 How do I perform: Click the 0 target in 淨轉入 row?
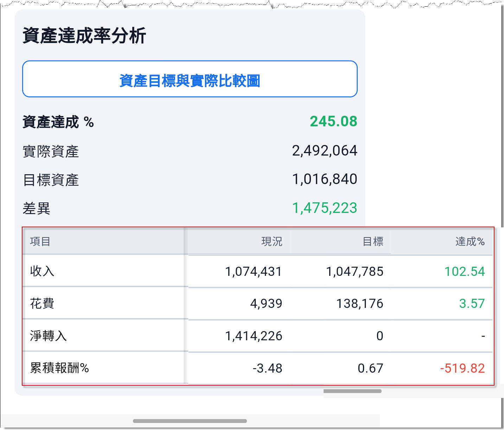380,336
